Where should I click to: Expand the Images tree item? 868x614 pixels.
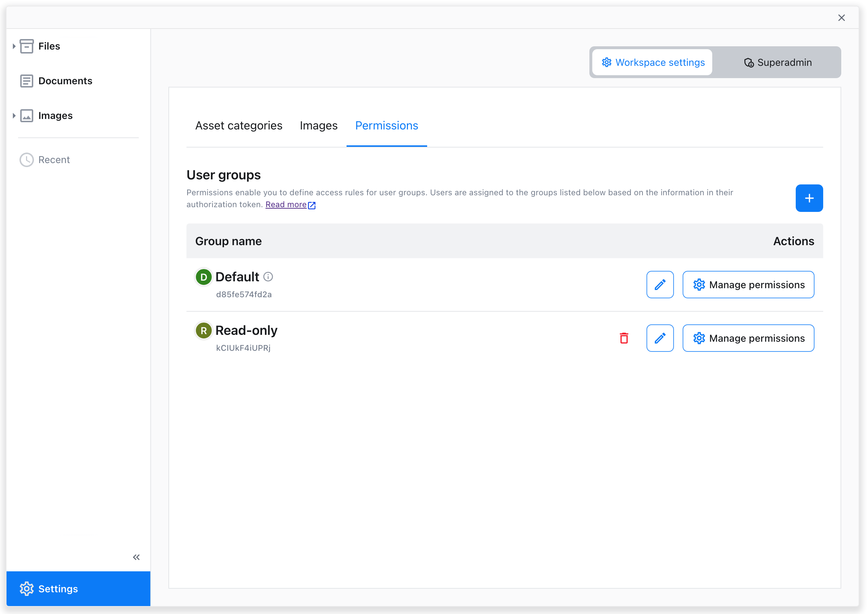click(x=14, y=116)
